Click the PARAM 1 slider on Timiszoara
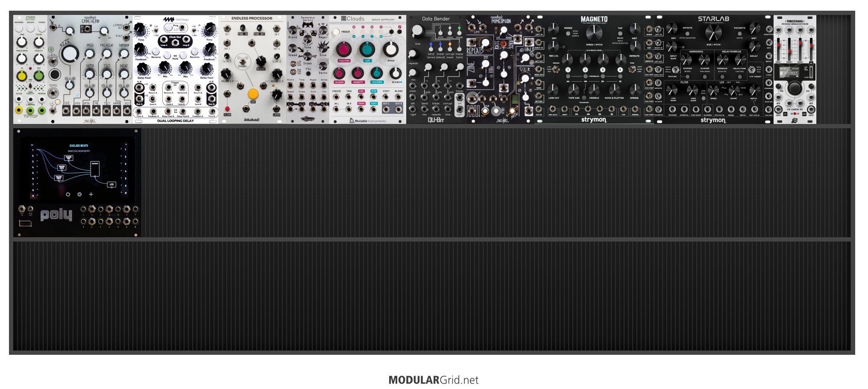This screenshot has width=868, height=389. pos(779,49)
